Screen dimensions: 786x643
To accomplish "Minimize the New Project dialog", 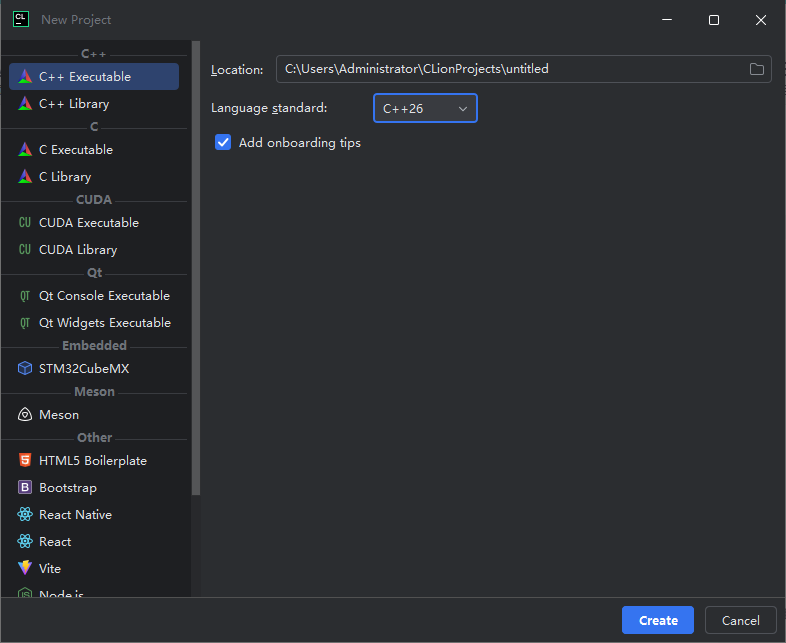I will (667, 20).
